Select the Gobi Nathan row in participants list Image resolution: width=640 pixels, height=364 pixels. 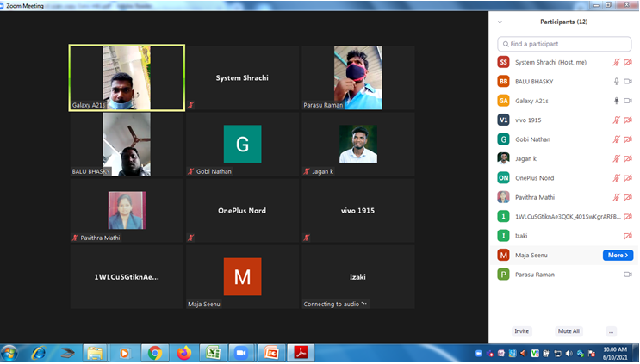(564, 139)
